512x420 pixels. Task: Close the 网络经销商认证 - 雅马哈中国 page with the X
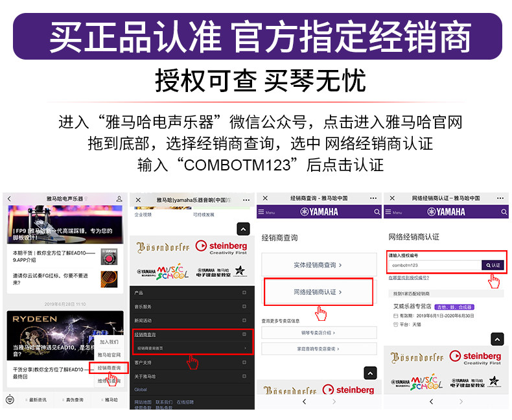click(392, 198)
